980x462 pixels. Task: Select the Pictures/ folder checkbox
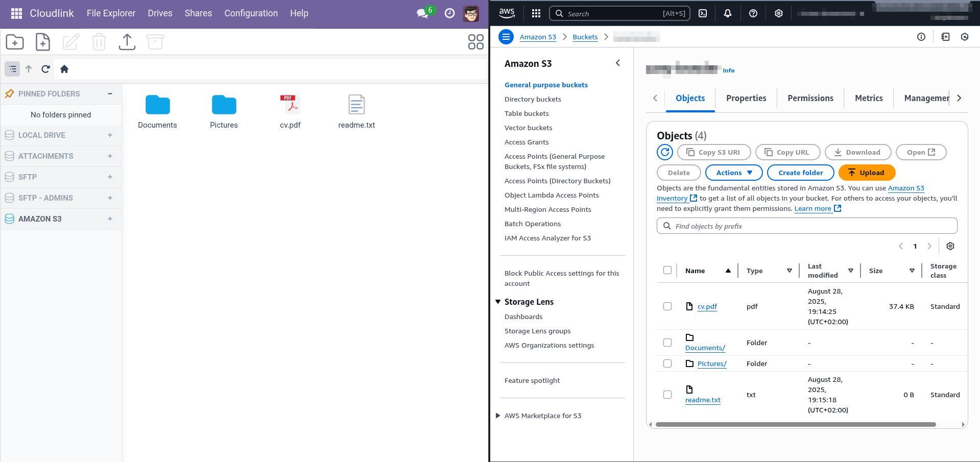point(667,363)
